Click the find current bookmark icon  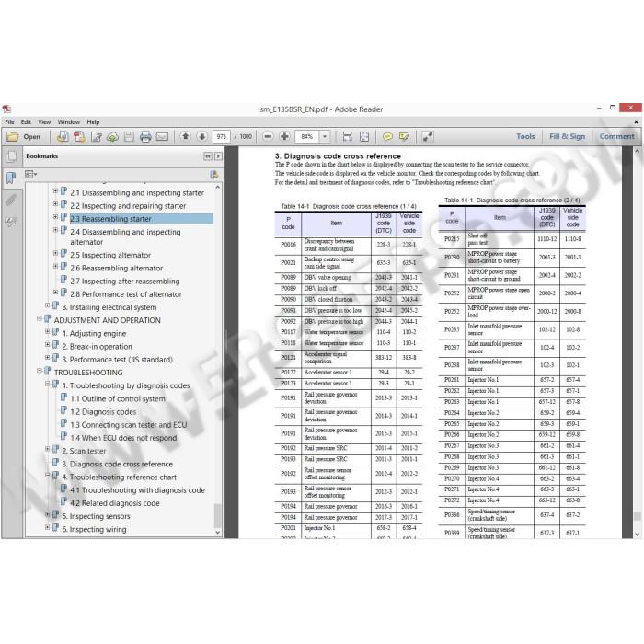(214, 175)
